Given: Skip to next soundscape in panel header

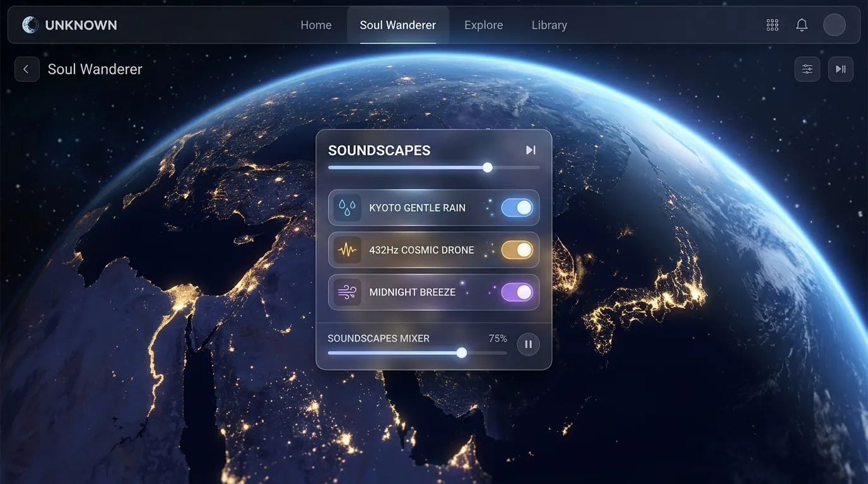Looking at the screenshot, I should pyautogui.click(x=531, y=150).
